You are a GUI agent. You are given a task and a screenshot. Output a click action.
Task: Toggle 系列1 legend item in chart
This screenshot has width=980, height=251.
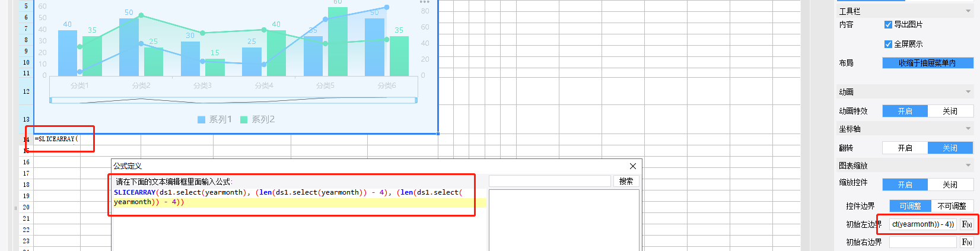point(215,119)
